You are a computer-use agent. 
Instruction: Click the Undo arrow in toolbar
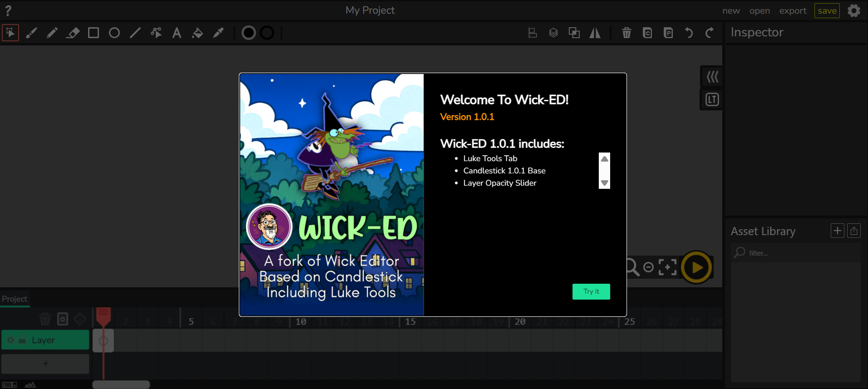pyautogui.click(x=689, y=33)
